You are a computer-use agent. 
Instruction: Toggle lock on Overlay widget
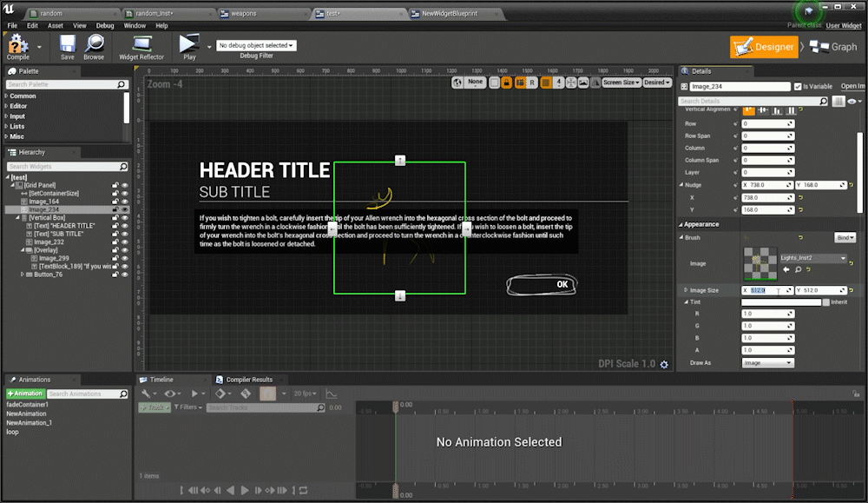click(115, 250)
